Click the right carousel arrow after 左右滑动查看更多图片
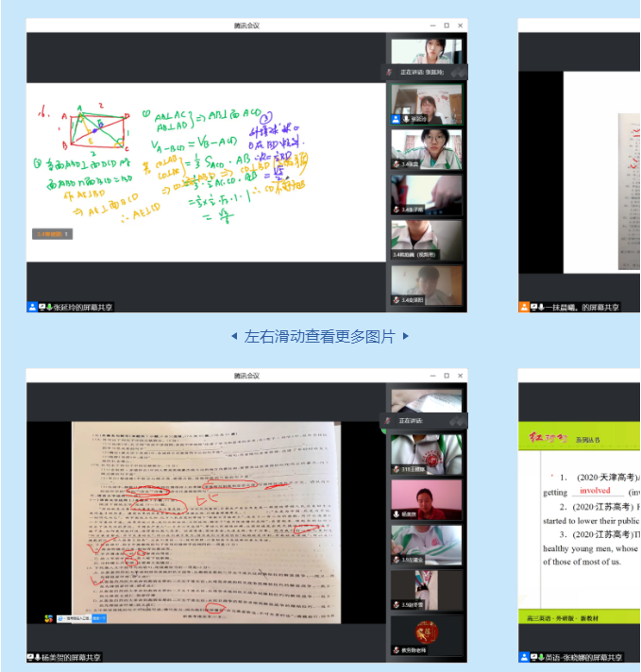 [x=406, y=336]
